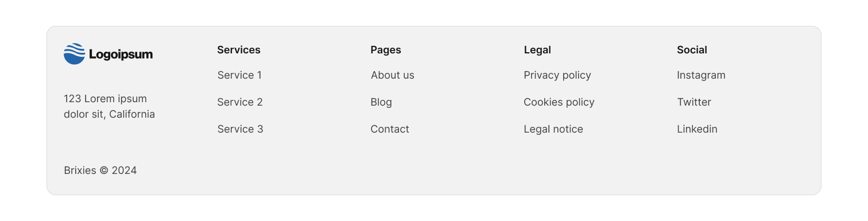Image resolution: width=868 pixels, height=221 pixels.
Task: Open the Service 2 link
Action: (x=240, y=102)
